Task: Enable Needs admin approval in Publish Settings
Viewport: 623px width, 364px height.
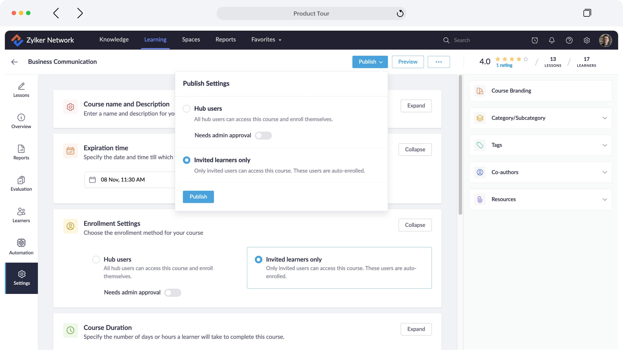Action: click(263, 136)
